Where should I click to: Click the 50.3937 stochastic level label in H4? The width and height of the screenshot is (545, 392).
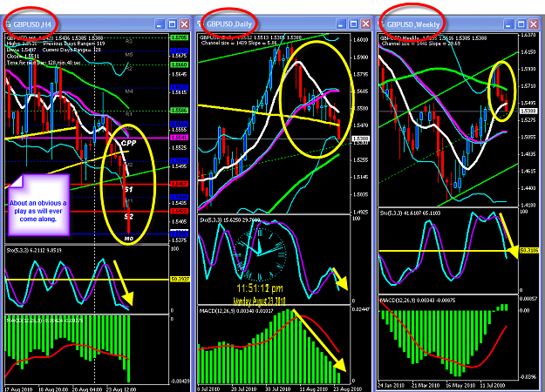(x=180, y=280)
